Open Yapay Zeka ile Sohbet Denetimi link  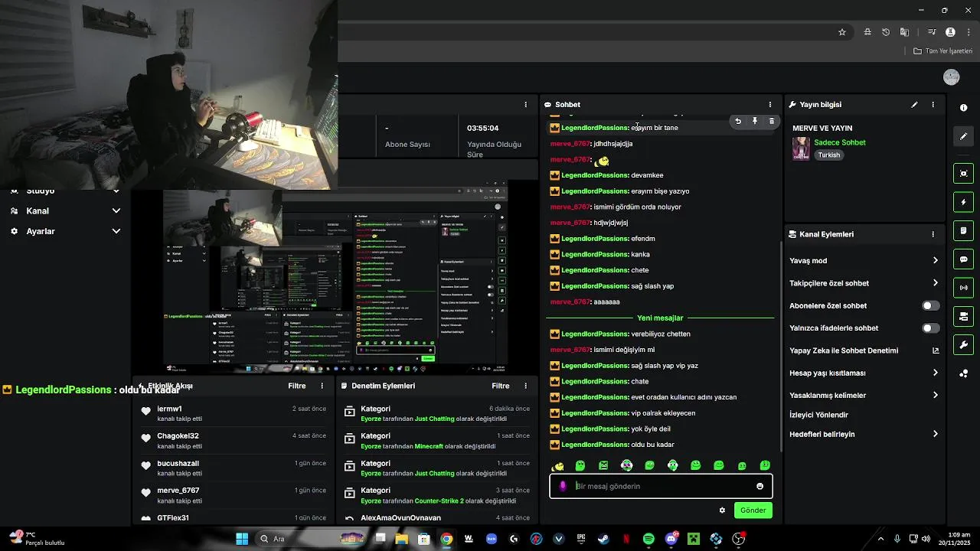coord(864,350)
